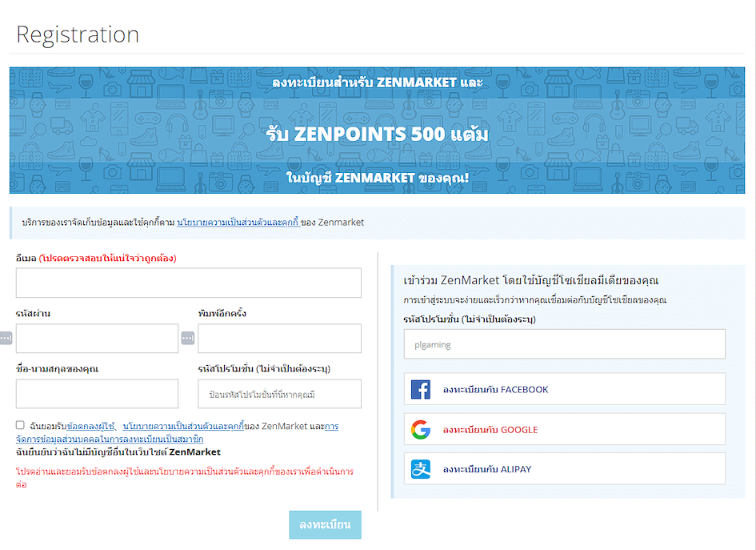This screenshot has height=550, width=756.
Task: Click the ZENPOINTS 500 promotional banner
Action: click(x=377, y=130)
